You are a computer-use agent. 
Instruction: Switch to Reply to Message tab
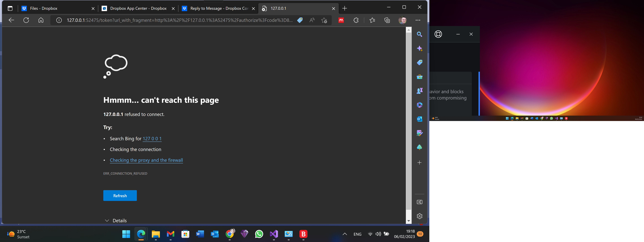(x=218, y=8)
